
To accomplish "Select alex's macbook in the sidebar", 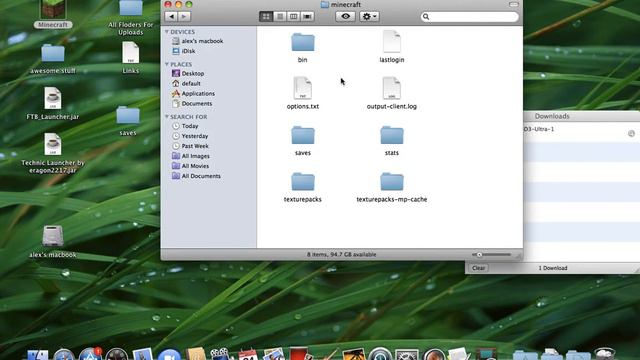I will coord(198,41).
